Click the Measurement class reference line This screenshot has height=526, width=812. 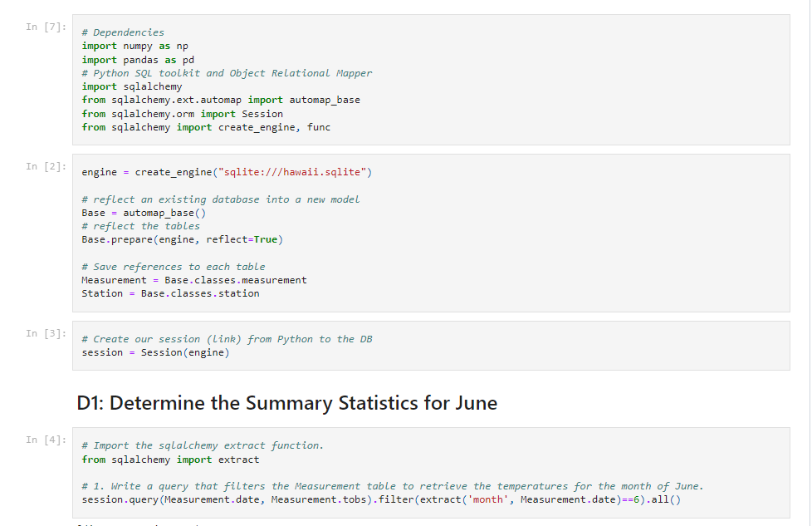(194, 280)
